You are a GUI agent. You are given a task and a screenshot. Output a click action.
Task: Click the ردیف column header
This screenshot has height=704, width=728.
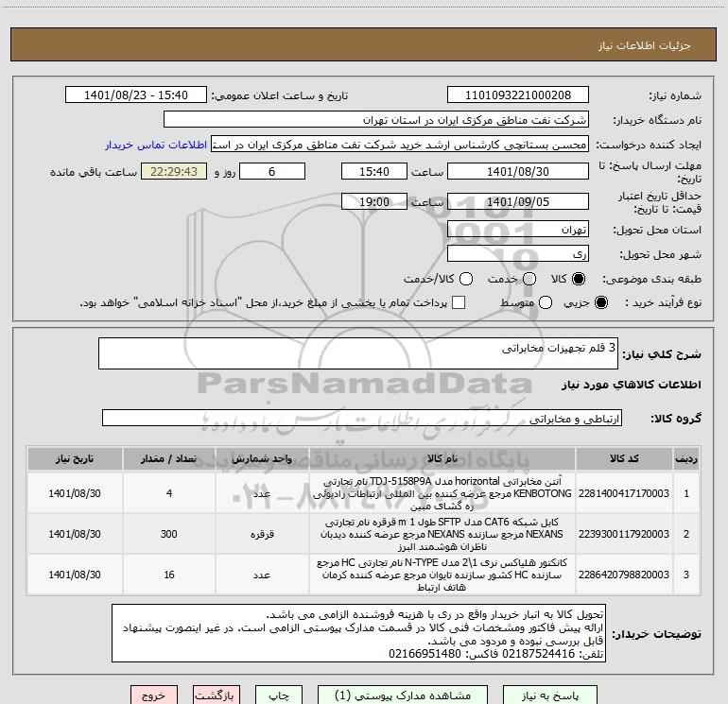(686, 459)
